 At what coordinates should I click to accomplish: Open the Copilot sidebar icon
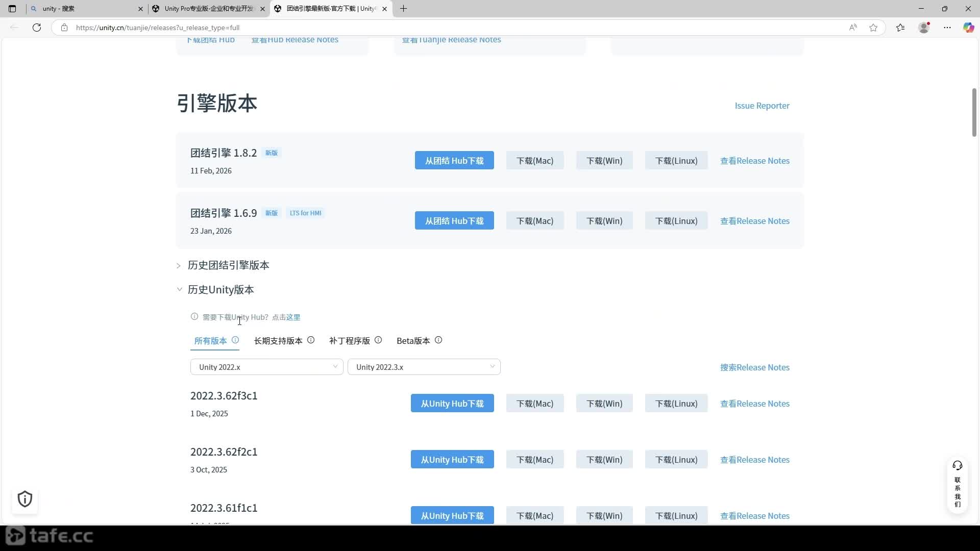coord(968,28)
